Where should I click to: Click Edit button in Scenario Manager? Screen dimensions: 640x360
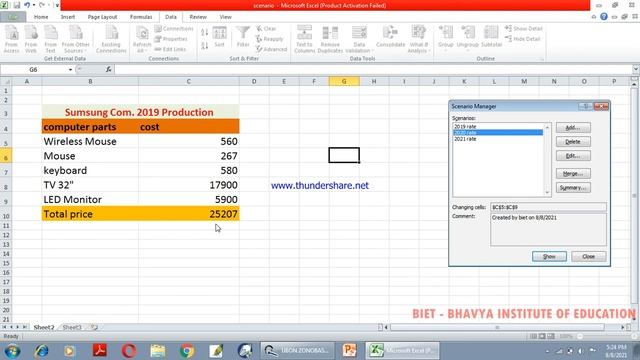(x=573, y=156)
